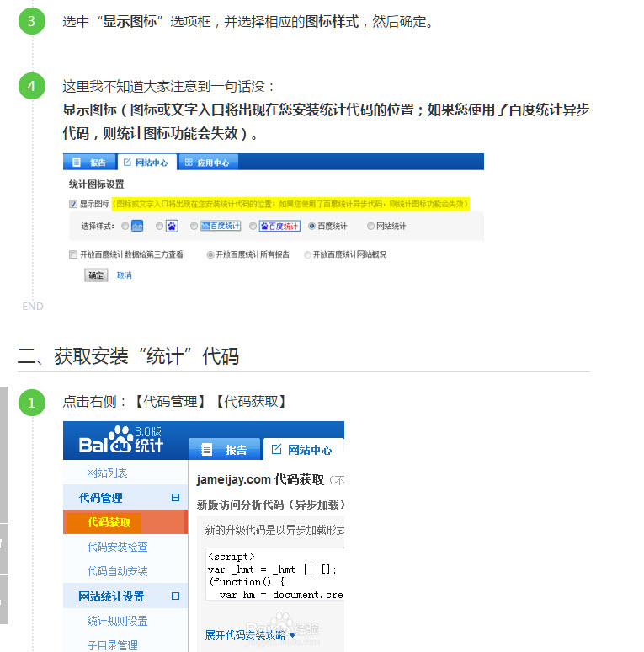The image size is (644, 652).
Task: Switch to the '应用中心' tab
Action: [x=208, y=163]
